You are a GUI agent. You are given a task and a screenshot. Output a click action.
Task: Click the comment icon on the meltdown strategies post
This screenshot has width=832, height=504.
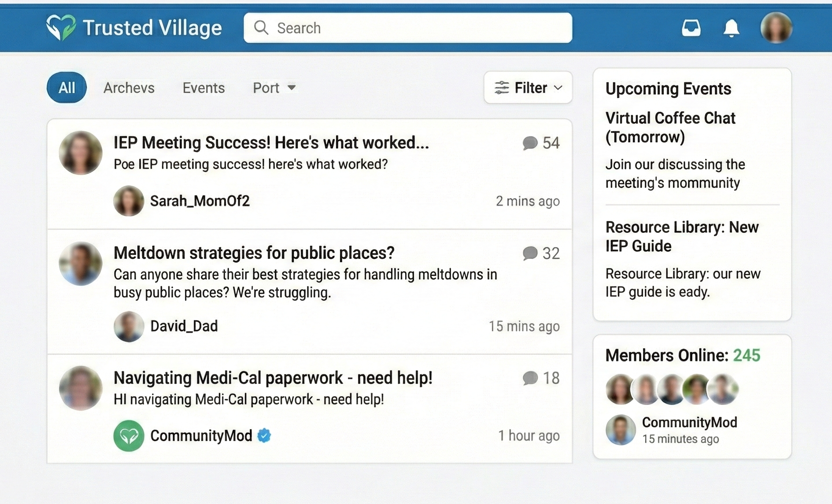pyautogui.click(x=530, y=253)
